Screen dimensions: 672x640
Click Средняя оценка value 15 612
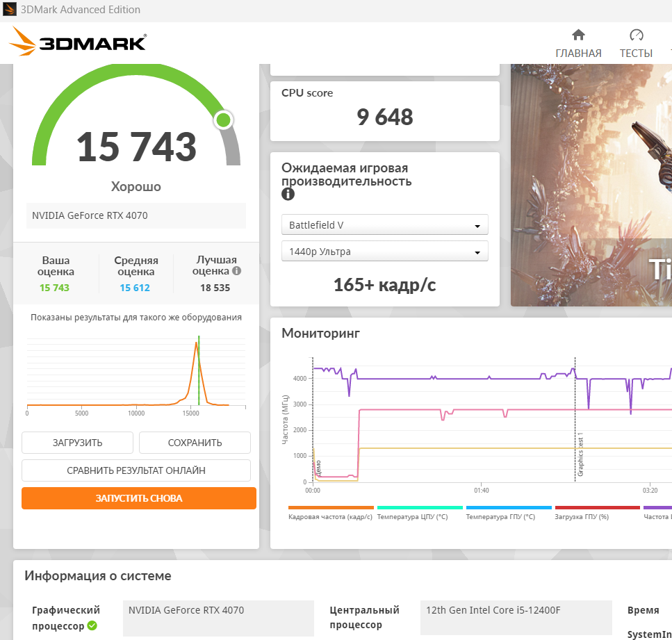point(135,288)
